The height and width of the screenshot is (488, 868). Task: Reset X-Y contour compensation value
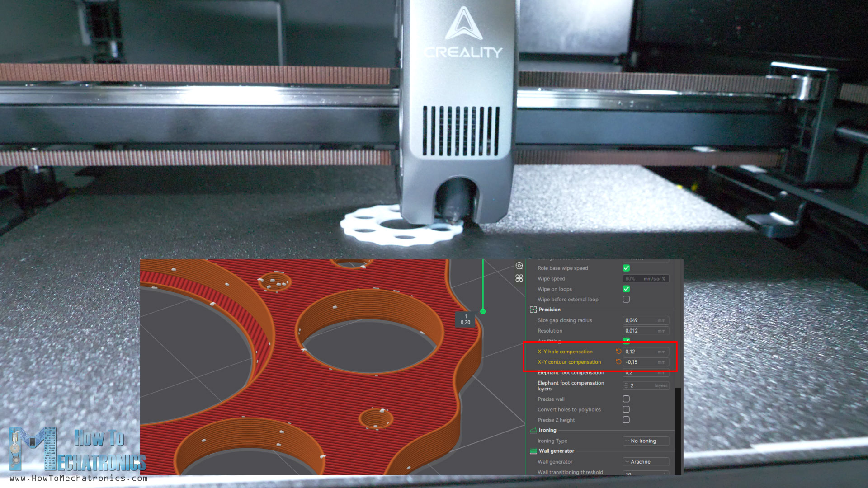(618, 362)
